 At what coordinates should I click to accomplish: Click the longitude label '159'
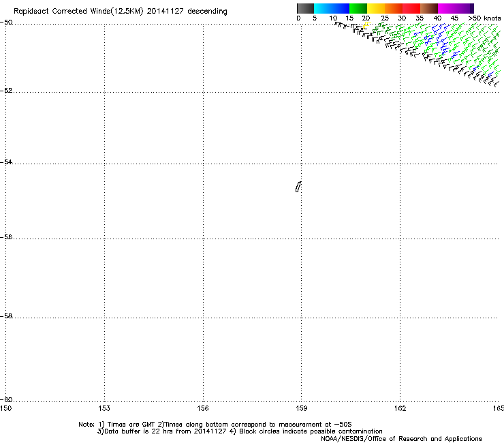(x=301, y=408)
